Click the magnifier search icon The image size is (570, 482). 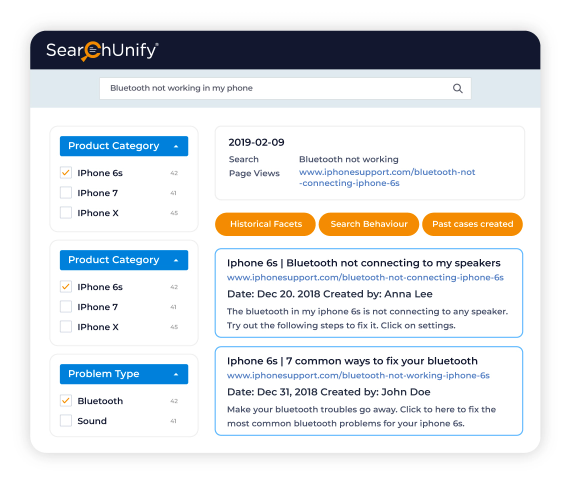point(458,88)
